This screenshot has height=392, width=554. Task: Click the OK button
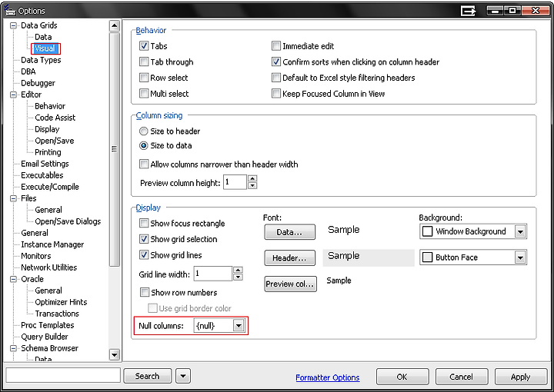tap(402, 377)
